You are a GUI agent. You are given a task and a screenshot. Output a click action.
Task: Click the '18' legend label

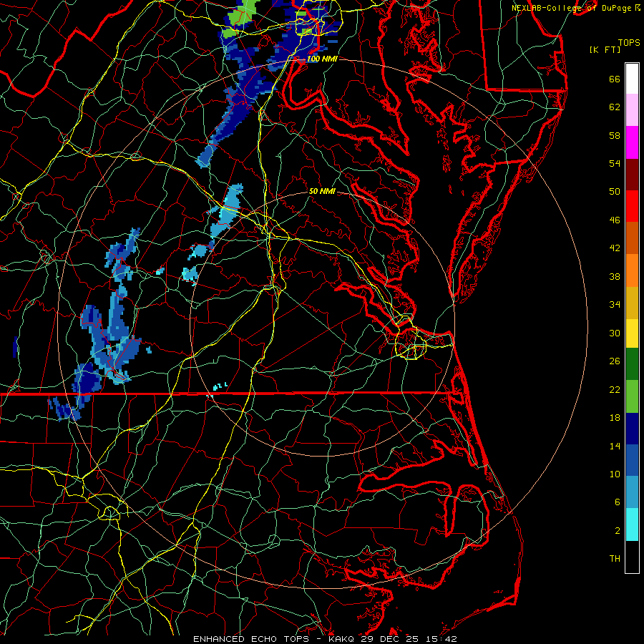615,418
